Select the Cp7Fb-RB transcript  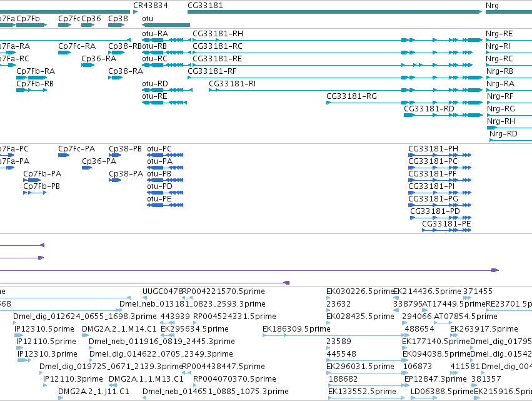click(x=31, y=90)
